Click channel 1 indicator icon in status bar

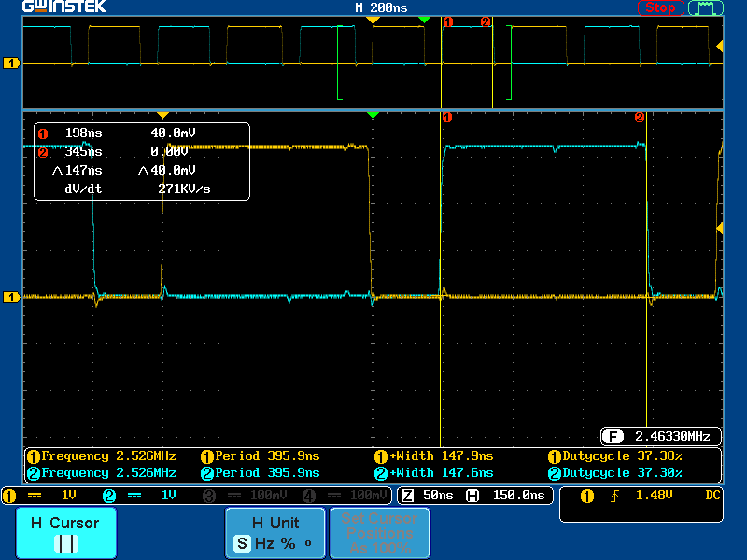(9, 497)
